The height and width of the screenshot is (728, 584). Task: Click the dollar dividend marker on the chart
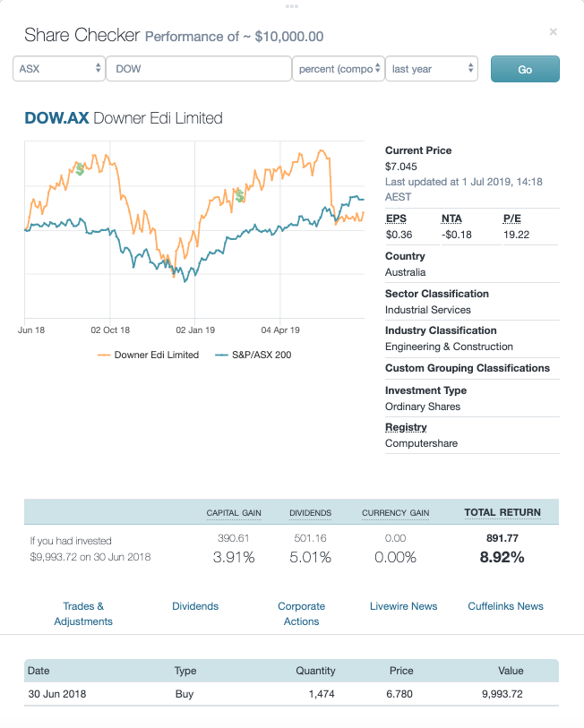[x=80, y=167]
